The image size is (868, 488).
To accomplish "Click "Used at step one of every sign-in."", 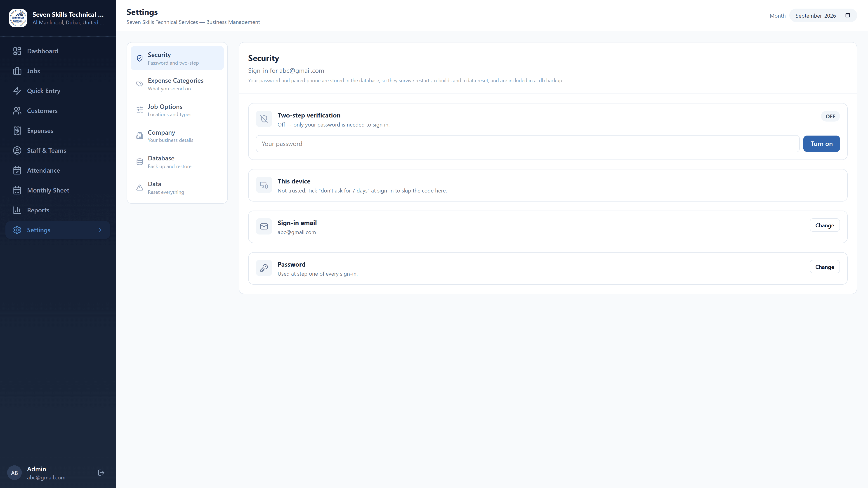I will [x=317, y=274].
